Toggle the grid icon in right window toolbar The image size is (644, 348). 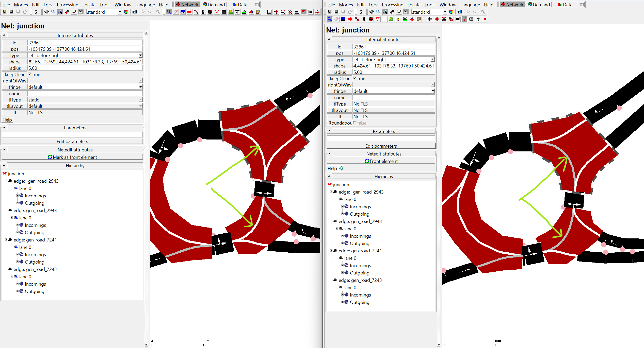430,19
